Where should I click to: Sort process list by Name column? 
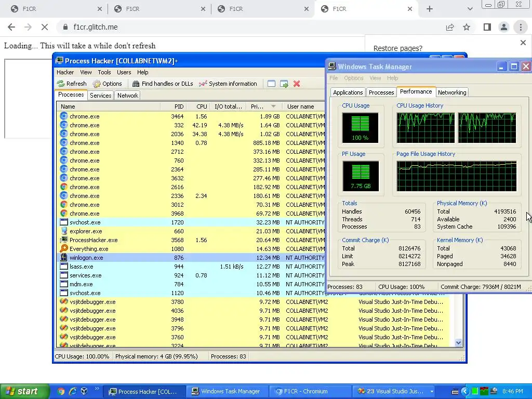point(109,107)
